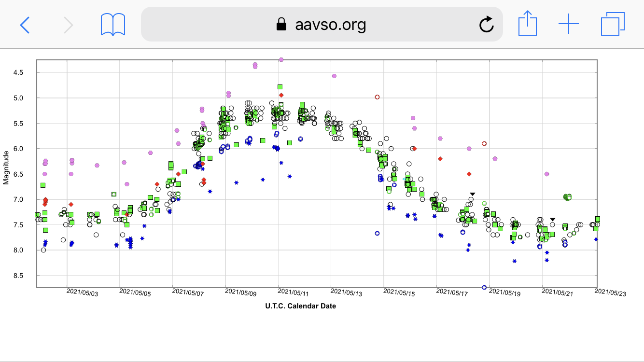Click the Magnitude y-axis label
The height and width of the screenshot is (362, 644).
[x=6, y=167]
